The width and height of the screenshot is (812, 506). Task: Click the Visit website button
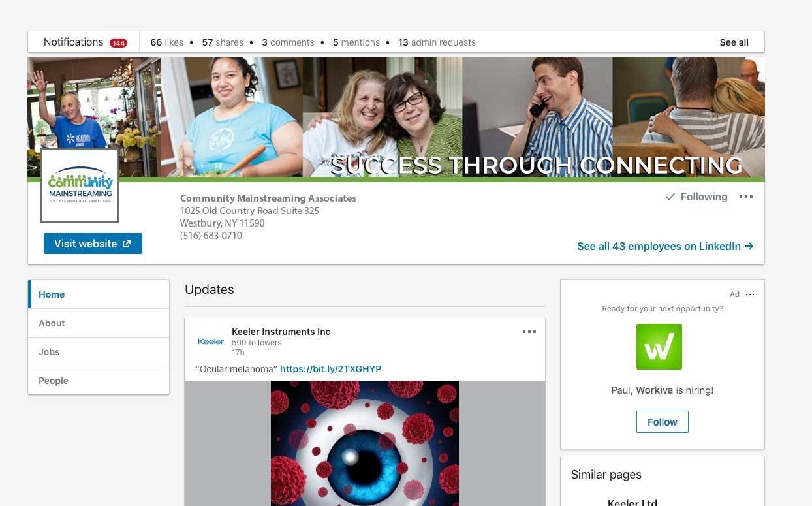(93, 244)
